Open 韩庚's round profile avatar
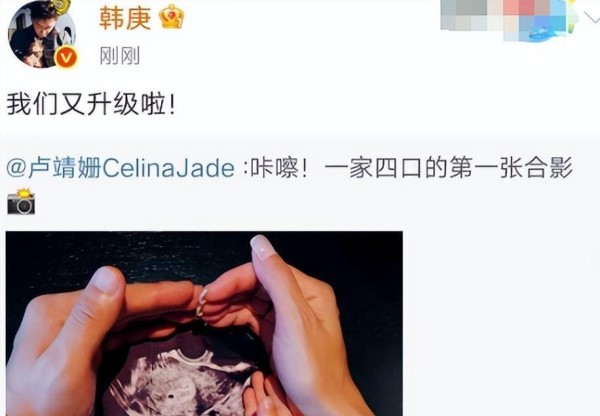600x416 pixels. click(41, 34)
